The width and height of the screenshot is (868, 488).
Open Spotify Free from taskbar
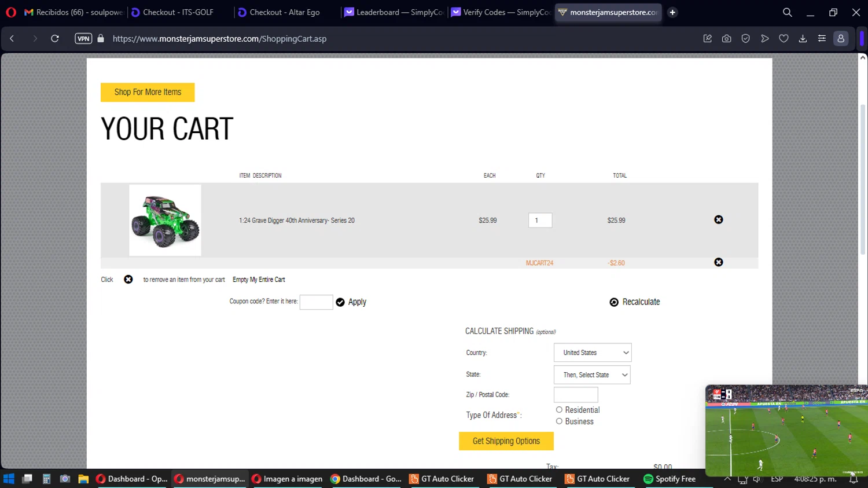(670, 479)
